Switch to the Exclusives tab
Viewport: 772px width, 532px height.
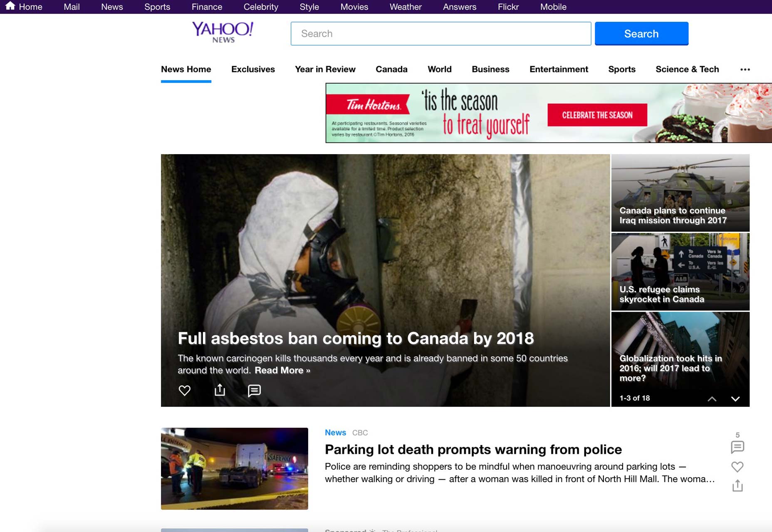pos(253,69)
